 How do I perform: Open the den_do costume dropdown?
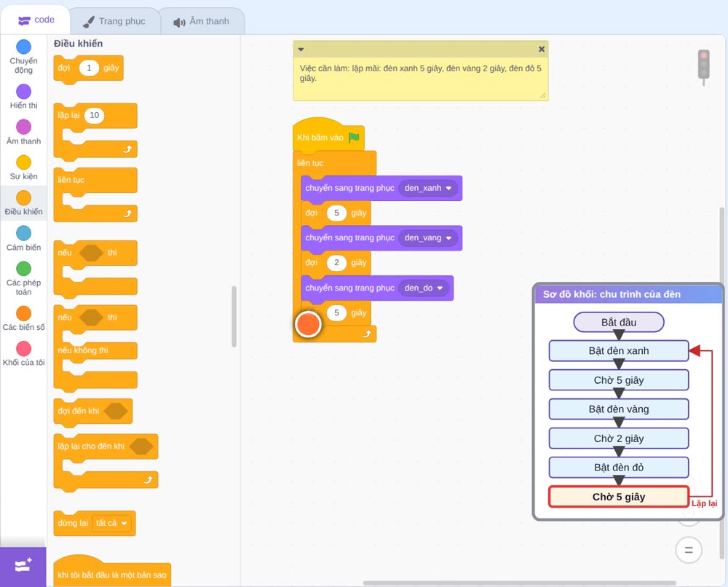pos(424,288)
